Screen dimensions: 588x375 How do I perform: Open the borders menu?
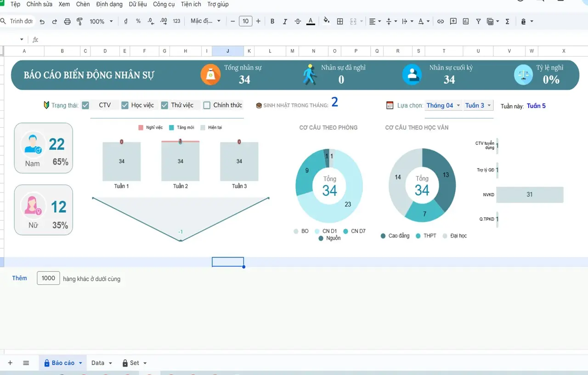(x=340, y=21)
